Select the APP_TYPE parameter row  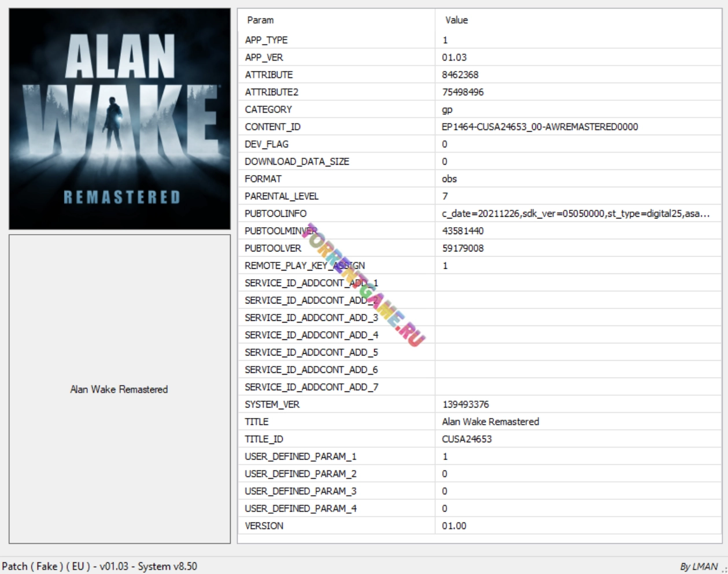click(266, 40)
